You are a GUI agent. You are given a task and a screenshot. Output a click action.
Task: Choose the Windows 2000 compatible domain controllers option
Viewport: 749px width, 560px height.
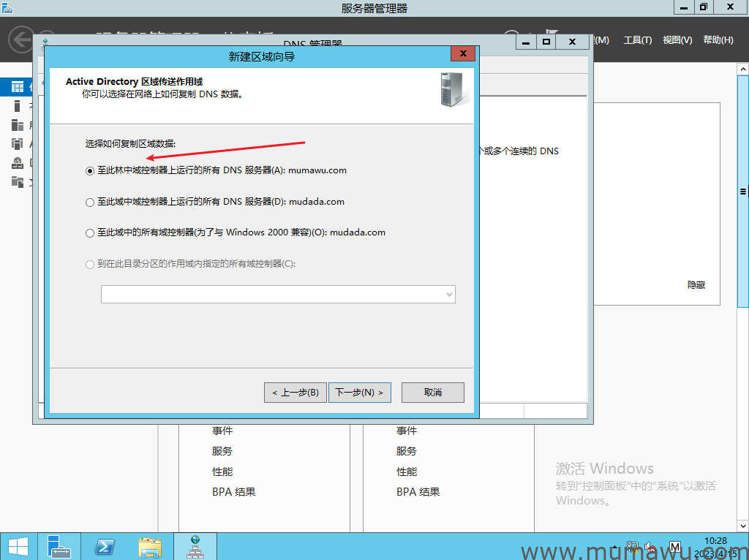90,233
